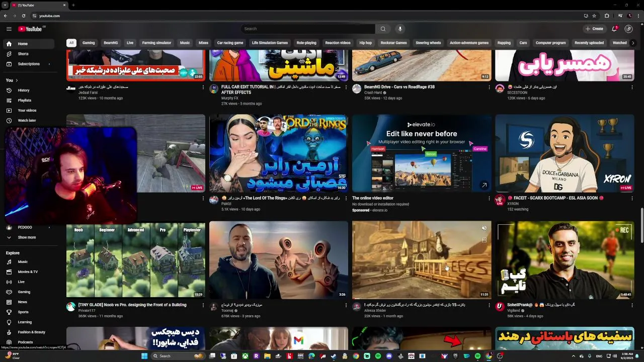Open Home in the sidebar

pos(29,44)
